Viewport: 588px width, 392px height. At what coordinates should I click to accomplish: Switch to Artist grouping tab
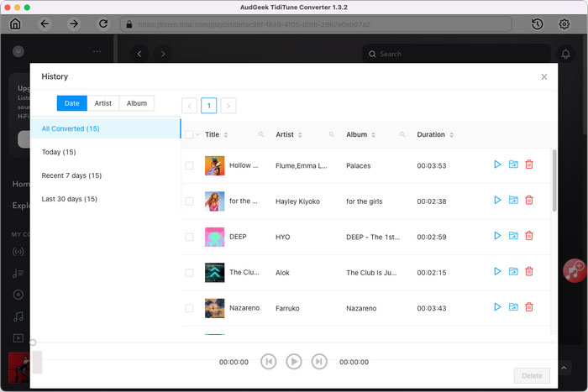click(103, 103)
